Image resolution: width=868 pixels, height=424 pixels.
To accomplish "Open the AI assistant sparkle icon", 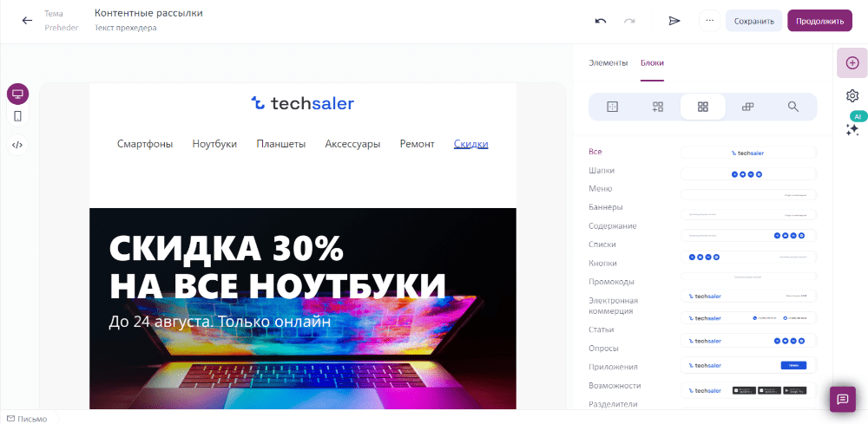I will click(x=852, y=130).
